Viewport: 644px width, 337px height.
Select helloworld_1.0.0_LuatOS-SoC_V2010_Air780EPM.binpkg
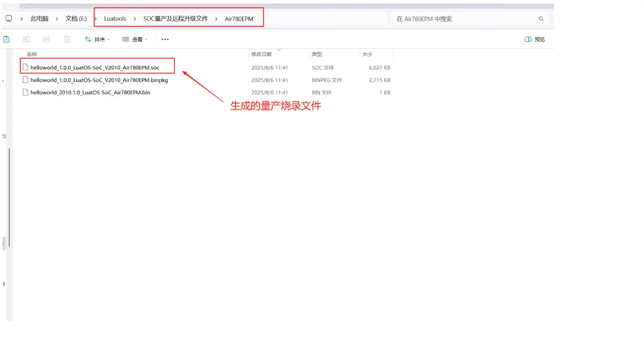click(x=99, y=80)
